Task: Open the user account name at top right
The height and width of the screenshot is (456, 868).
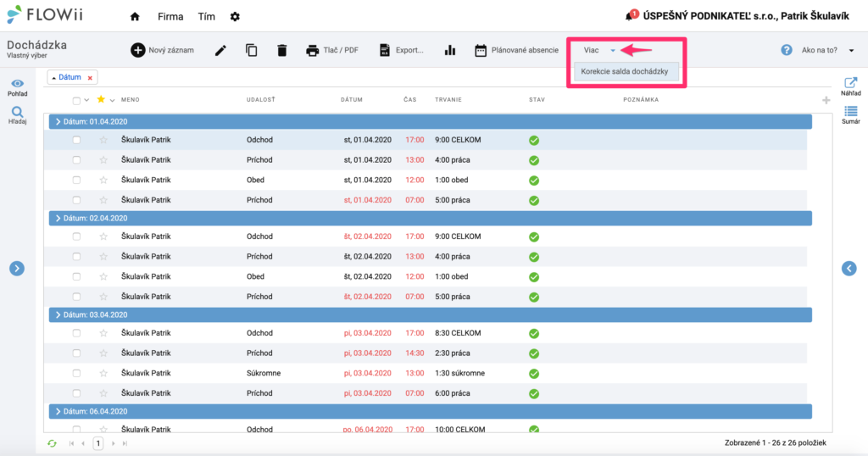Action: (x=746, y=17)
